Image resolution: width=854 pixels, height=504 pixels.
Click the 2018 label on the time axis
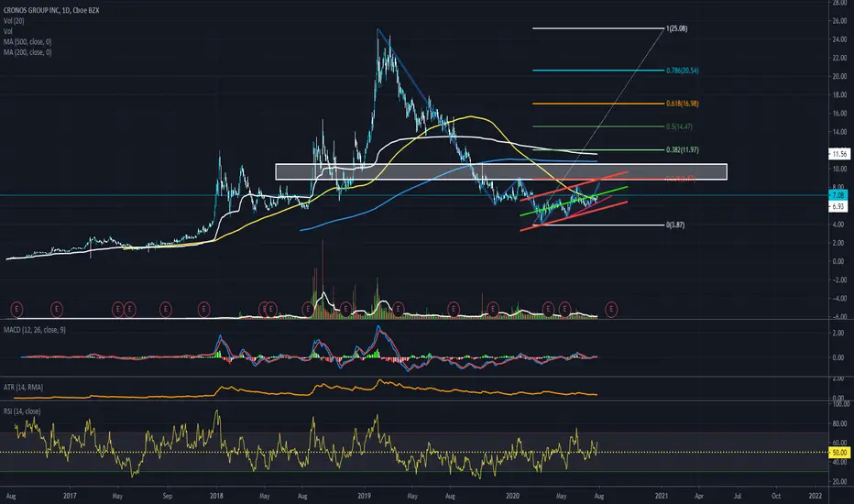217,496
